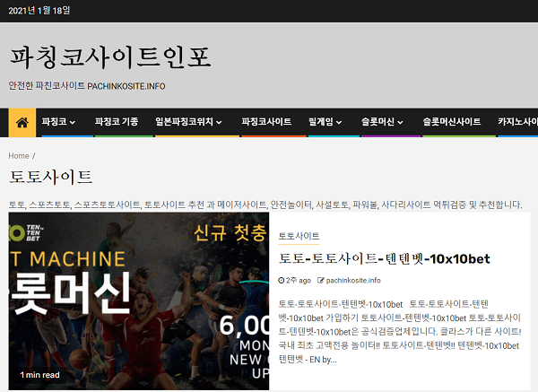Expand the 슬롯머신 dropdown arrow
This screenshot has height=392, width=538.
point(401,122)
